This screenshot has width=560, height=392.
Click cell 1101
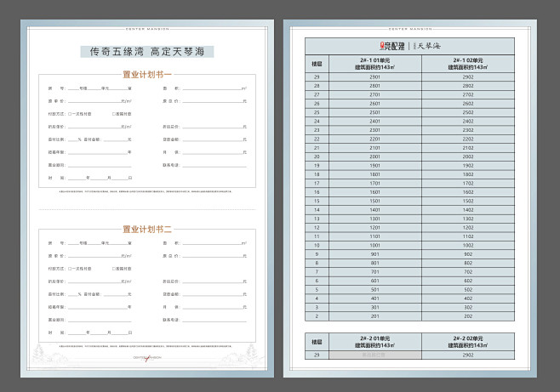375,236
